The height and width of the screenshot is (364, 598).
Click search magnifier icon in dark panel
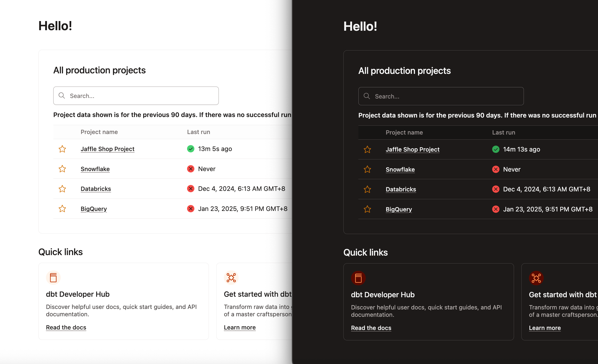(367, 96)
